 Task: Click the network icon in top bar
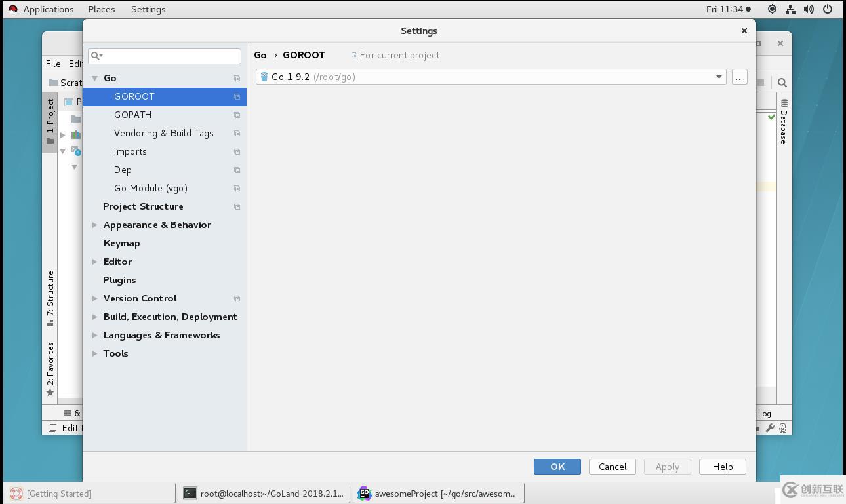tap(790, 9)
